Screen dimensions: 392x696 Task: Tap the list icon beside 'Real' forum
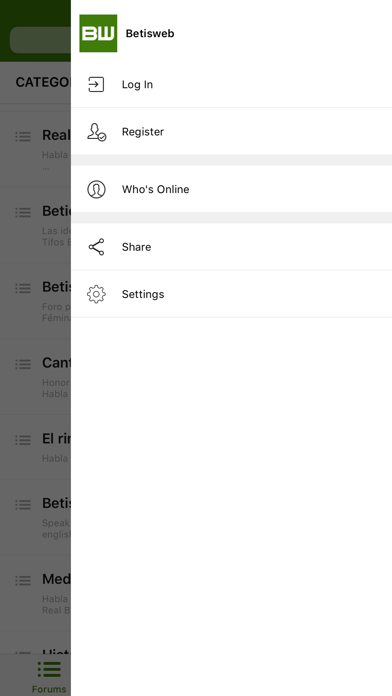coord(23,136)
